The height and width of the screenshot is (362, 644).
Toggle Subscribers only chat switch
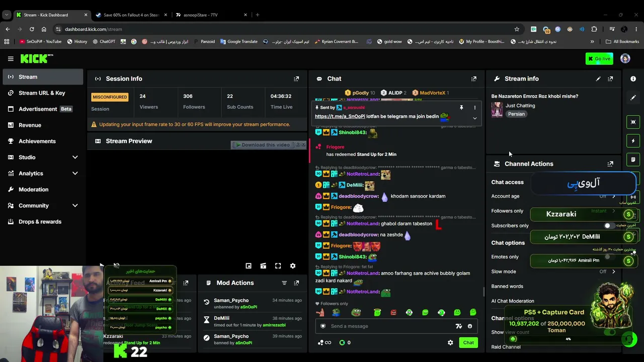click(609, 226)
